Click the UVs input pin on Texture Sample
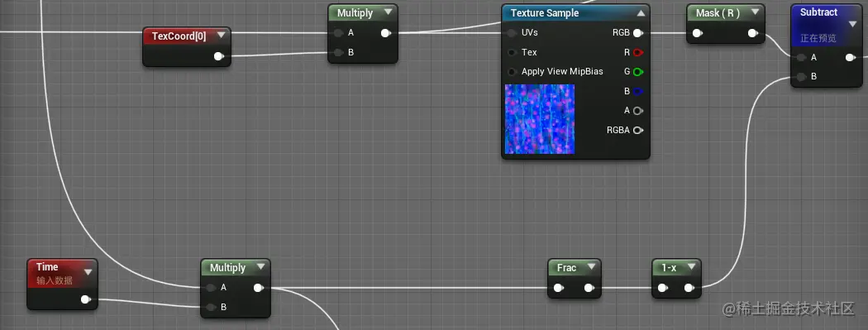Image resolution: width=868 pixels, height=330 pixels. pos(512,33)
